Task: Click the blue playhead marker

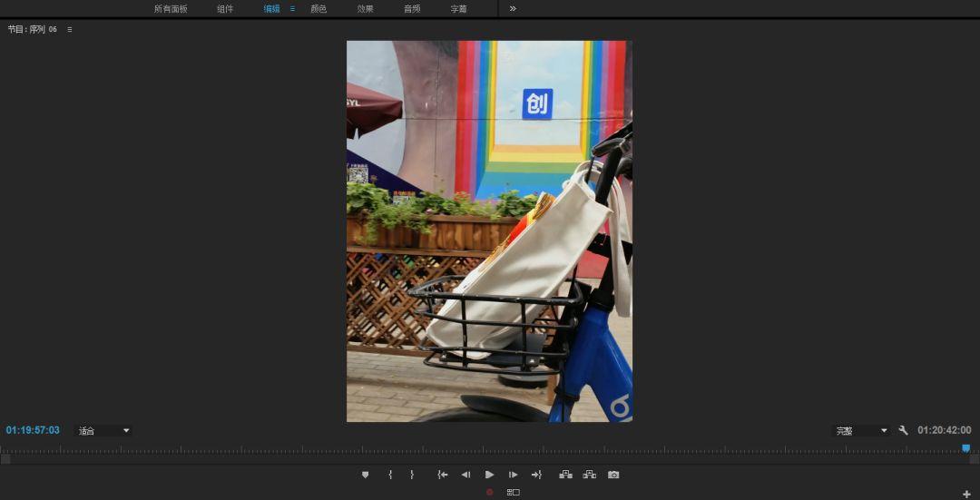Action: [x=965, y=448]
